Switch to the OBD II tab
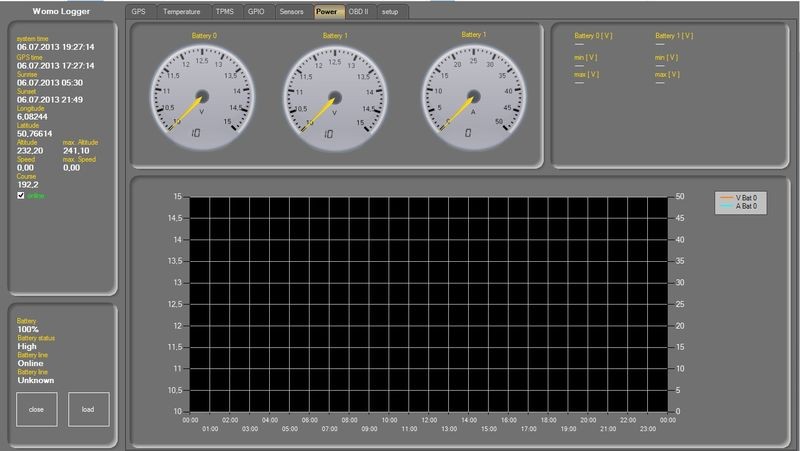 point(358,11)
